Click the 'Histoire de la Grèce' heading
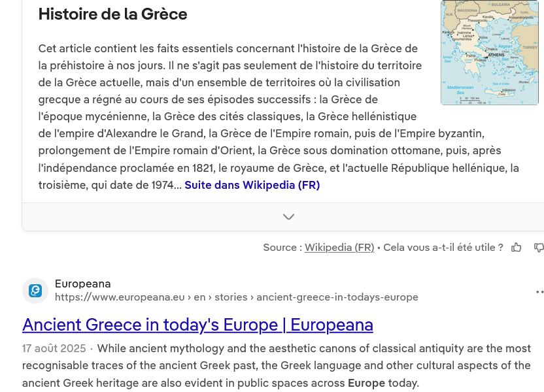 pyautogui.click(x=112, y=14)
